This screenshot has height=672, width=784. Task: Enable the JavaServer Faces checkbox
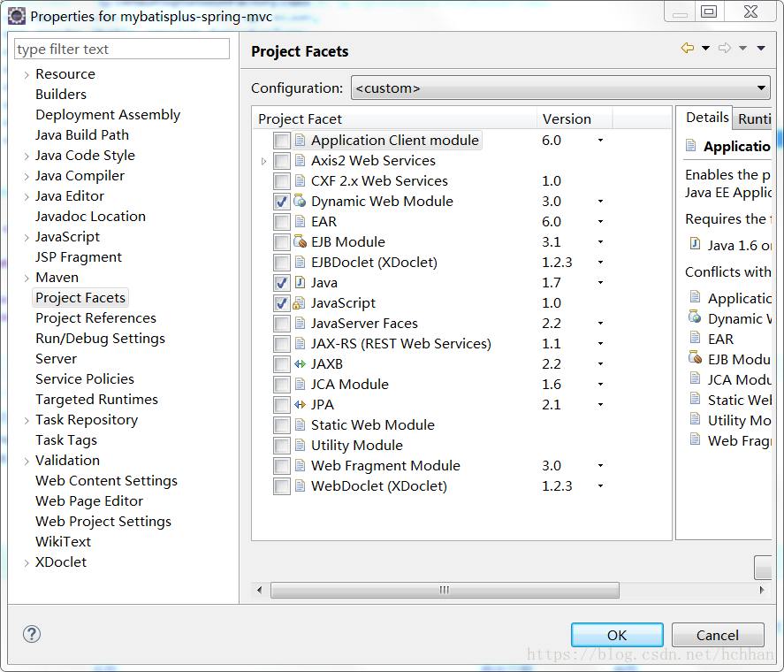click(281, 324)
